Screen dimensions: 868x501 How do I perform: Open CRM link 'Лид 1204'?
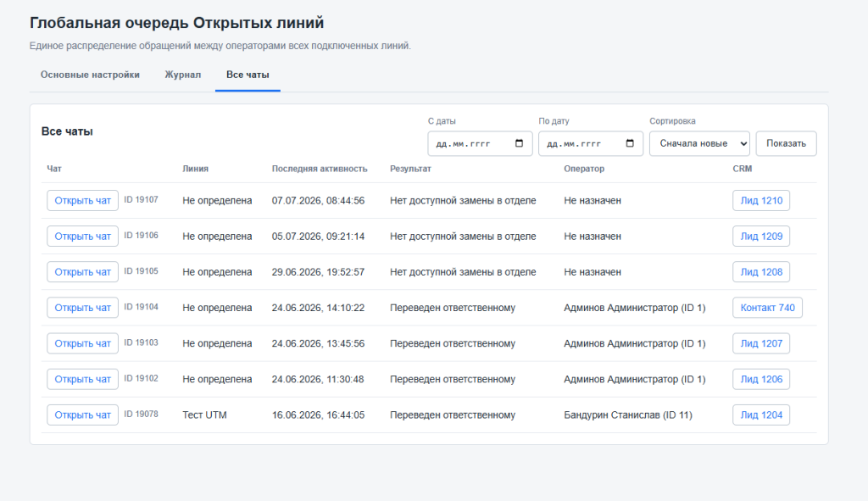[x=761, y=415]
